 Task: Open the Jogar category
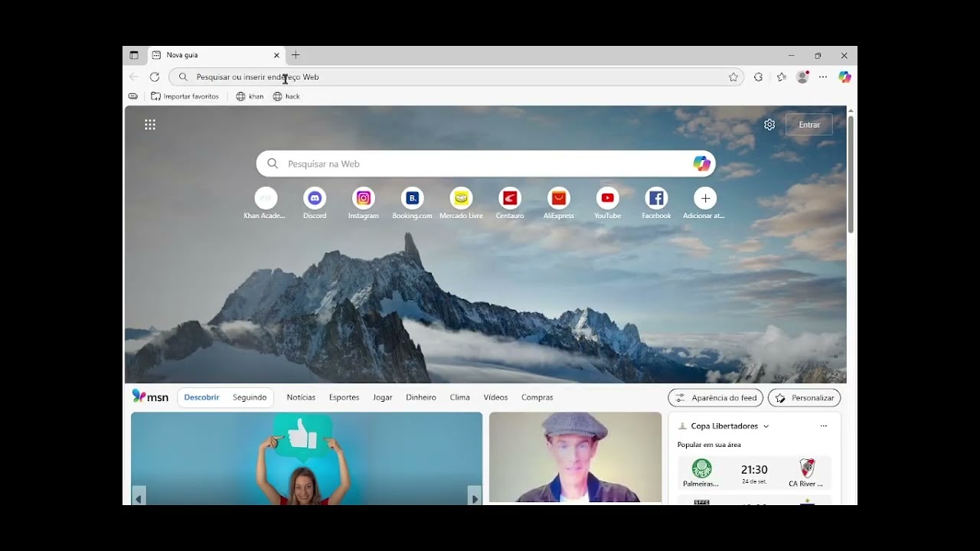(x=383, y=397)
